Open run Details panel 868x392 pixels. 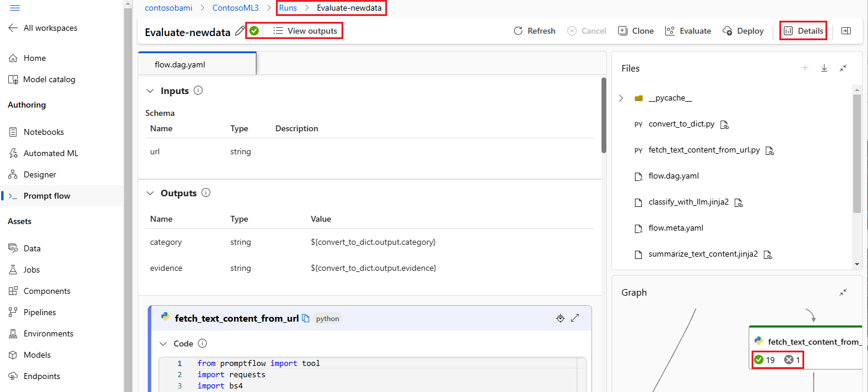(x=803, y=31)
